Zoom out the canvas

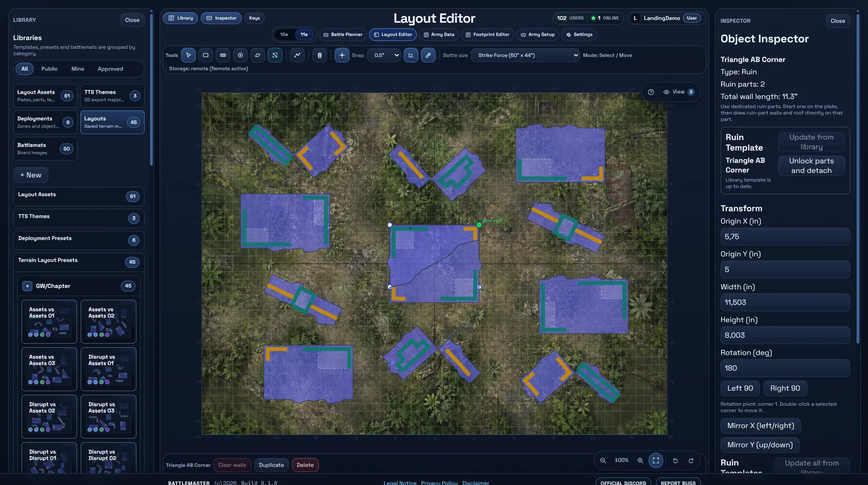(x=603, y=460)
